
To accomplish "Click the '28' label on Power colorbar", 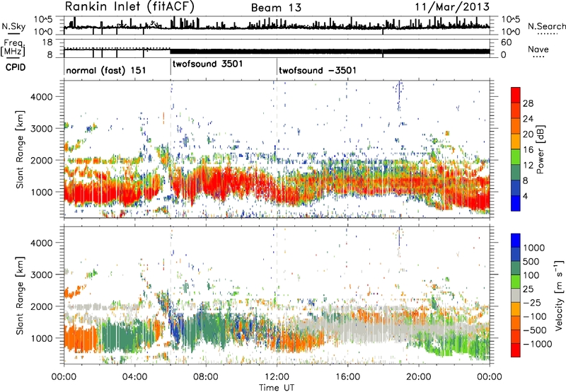I will [528, 103].
